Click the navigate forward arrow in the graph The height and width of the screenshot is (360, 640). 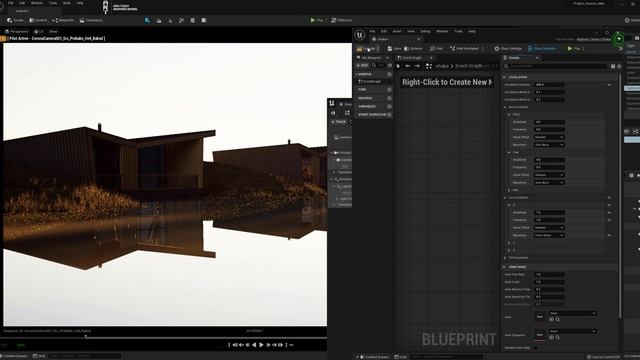(x=417, y=66)
